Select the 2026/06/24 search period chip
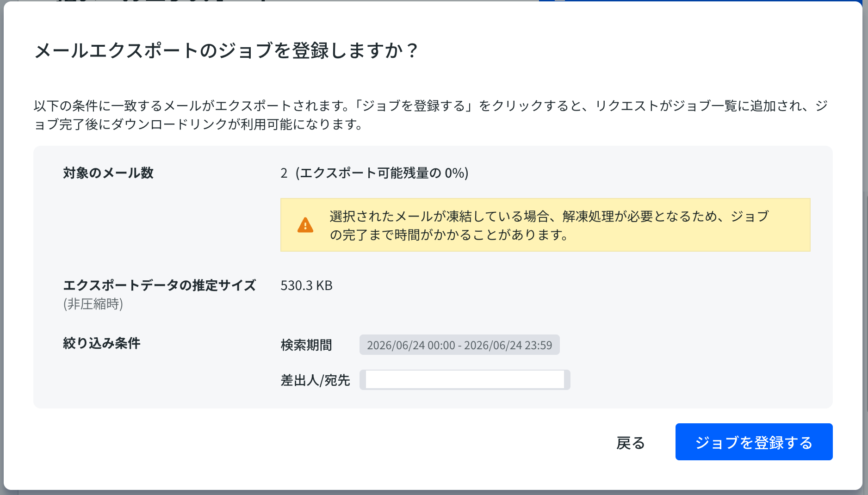Viewport: 868px width, 495px height. pyautogui.click(x=459, y=345)
